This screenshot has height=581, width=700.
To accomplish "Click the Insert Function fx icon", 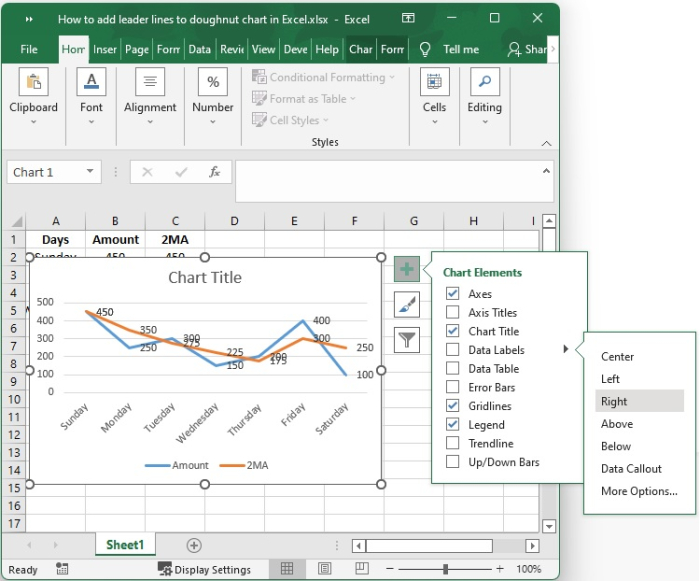I will pos(215,172).
